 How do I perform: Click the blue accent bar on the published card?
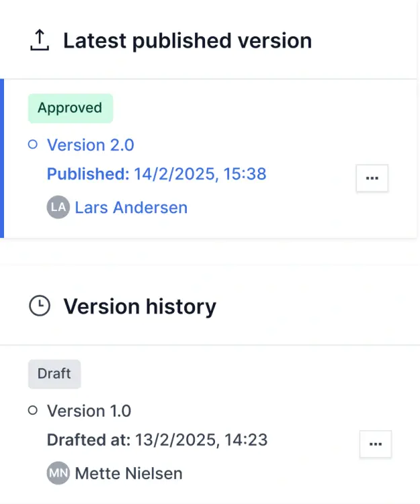coord(2,159)
